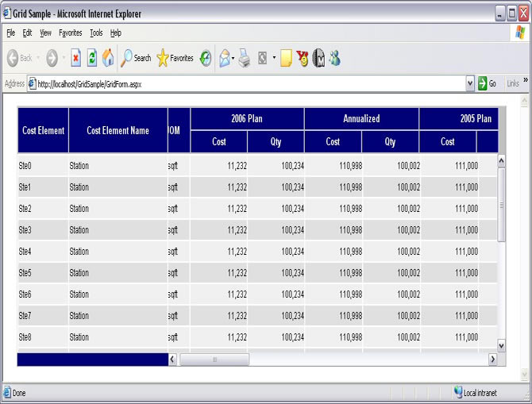Viewport: 532px width, 404px height.
Task: Open the address bar dropdown list
Action: coord(470,83)
